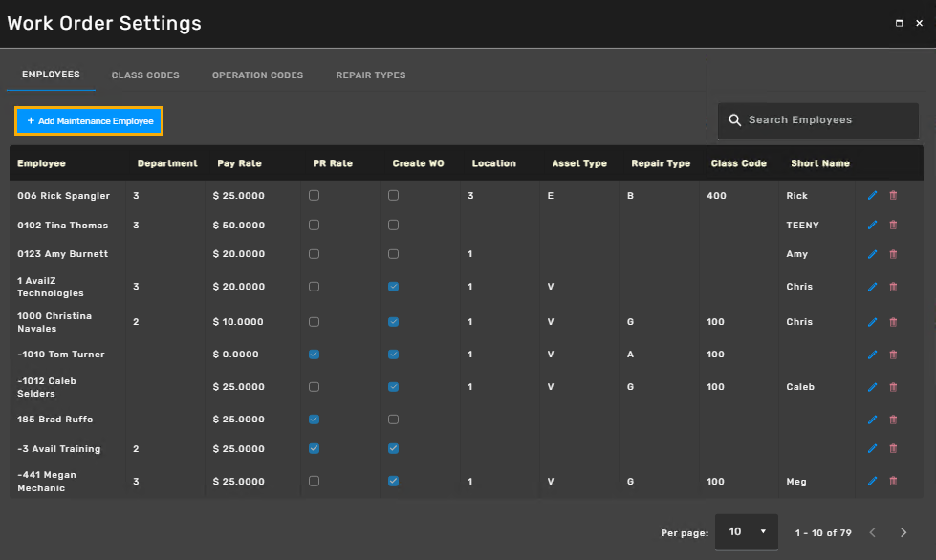Sort by the Pay Rate column header
The image size is (936, 560).
point(239,163)
